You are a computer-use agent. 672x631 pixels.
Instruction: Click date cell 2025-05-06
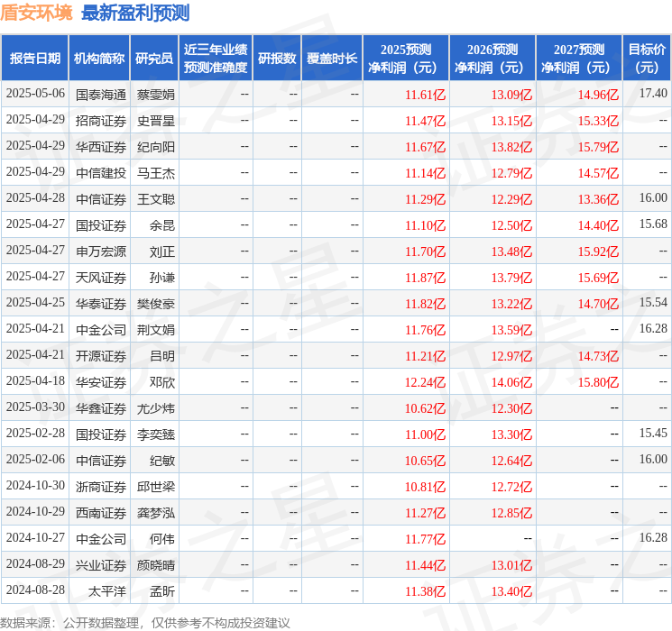pos(35,94)
